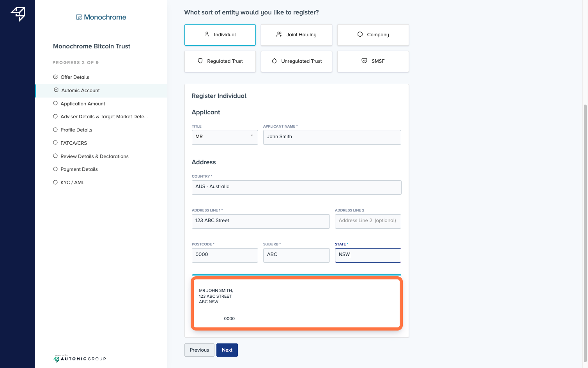This screenshot has width=588, height=368.
Task: Click the page's vertical scrollbar
Action: [585, 233]
